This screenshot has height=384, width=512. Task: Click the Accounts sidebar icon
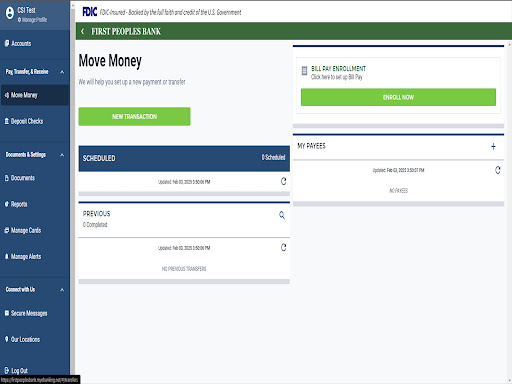[x=7, y=43]
